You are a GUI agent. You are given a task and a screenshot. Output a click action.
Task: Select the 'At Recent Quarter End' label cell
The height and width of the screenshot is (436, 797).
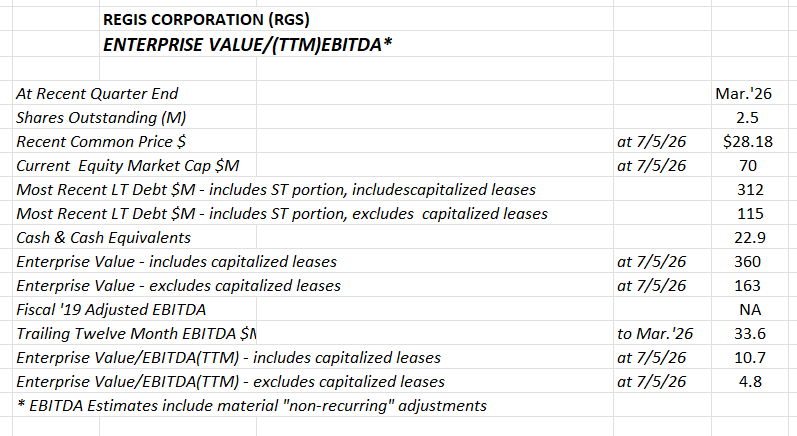(x=97, y=94)
